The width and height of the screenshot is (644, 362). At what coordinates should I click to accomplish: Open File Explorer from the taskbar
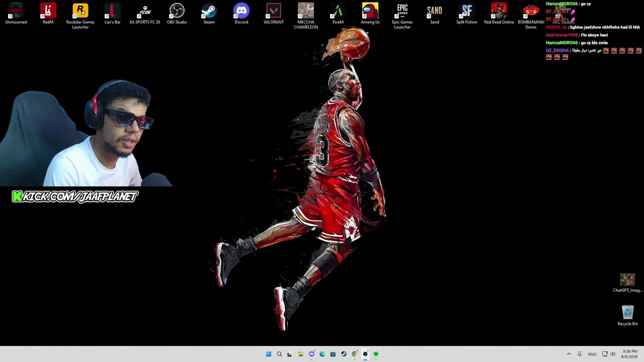[300, 354]
